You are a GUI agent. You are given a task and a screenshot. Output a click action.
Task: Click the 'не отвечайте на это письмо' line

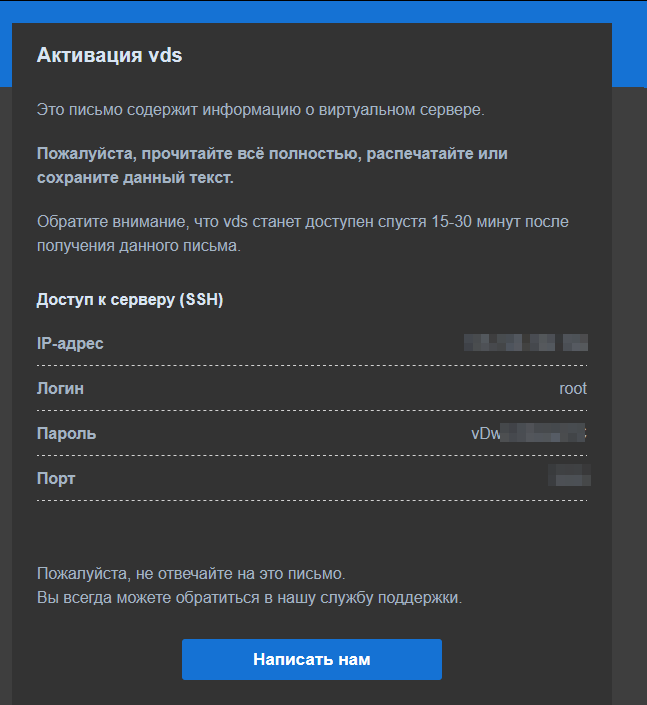tap(190, 575)
